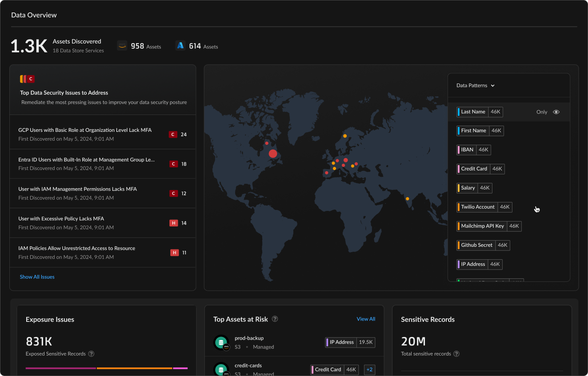Click IP Address 19.5K tag on prod-backup
588x376 pixels.
point(350,342)
